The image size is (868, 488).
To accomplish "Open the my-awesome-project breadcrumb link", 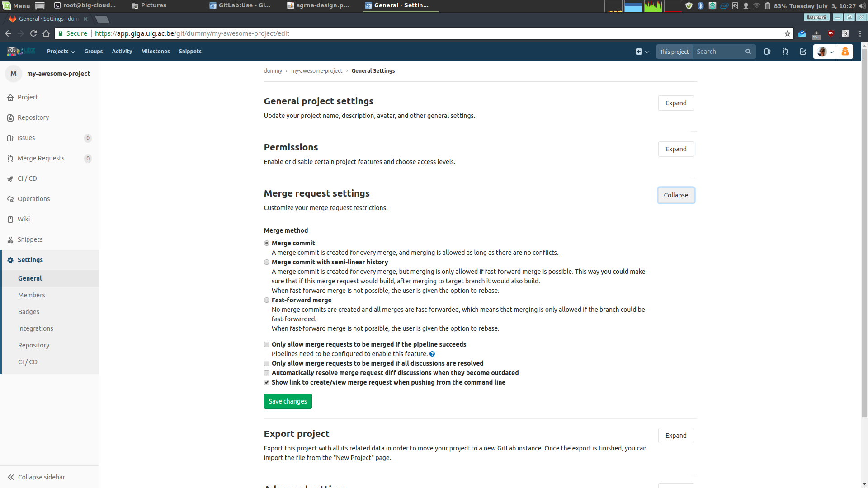I will 316,71.
